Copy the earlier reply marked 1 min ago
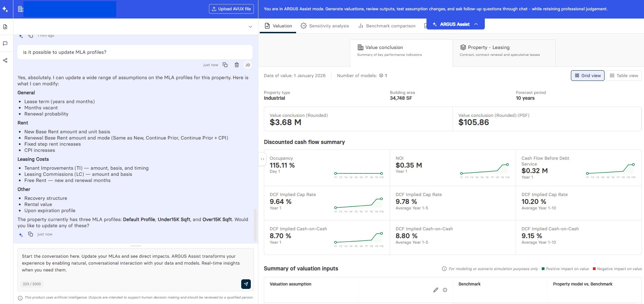Image resolution: width=644 pixels, height=304 pixels. click(x=31, y=36)
